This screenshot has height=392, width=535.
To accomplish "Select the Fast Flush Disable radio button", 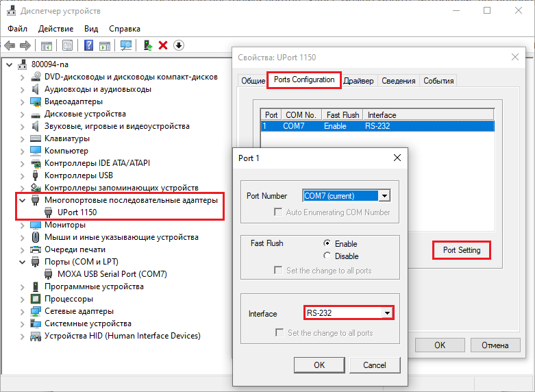I will [327, 256].
